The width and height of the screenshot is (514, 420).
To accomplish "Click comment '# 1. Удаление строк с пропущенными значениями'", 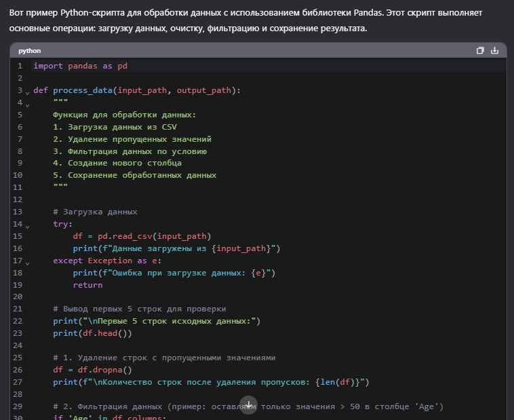I will 164,358.
